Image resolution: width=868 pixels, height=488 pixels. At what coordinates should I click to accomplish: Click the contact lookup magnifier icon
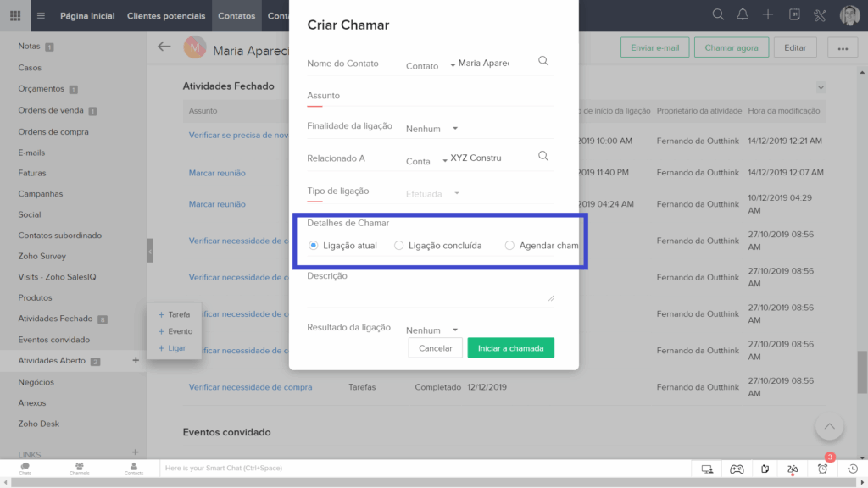(x=543, y=61)
